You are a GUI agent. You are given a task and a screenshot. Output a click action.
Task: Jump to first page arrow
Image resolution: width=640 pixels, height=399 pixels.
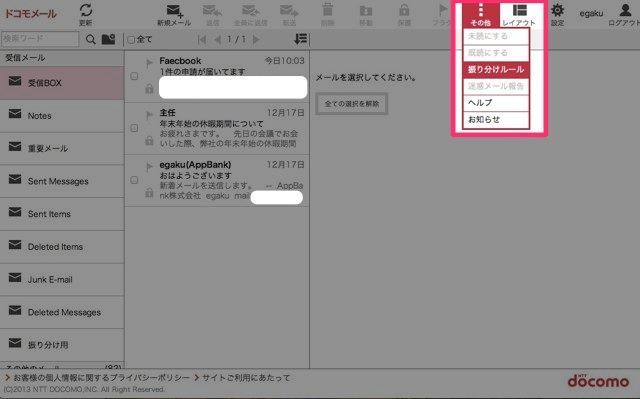tap(202, 40)
